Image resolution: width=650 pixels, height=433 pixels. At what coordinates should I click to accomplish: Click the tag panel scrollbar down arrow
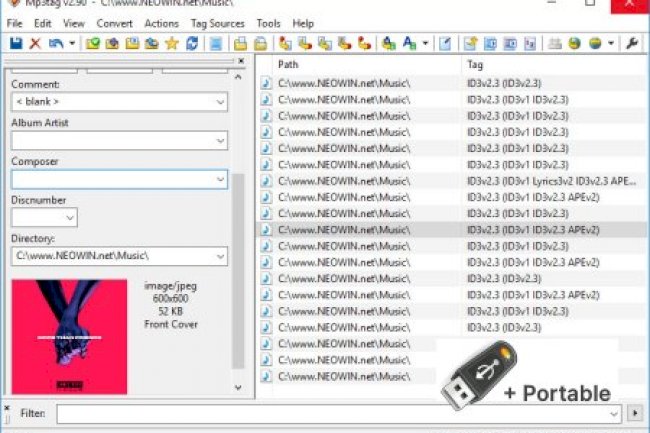pyautogui.click(x=238, y=387)
